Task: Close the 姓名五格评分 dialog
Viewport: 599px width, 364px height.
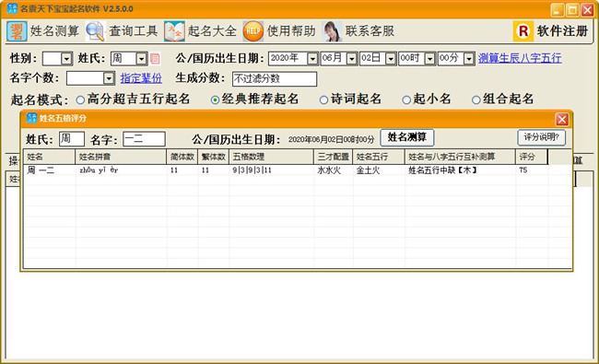Action: (561, 120)
